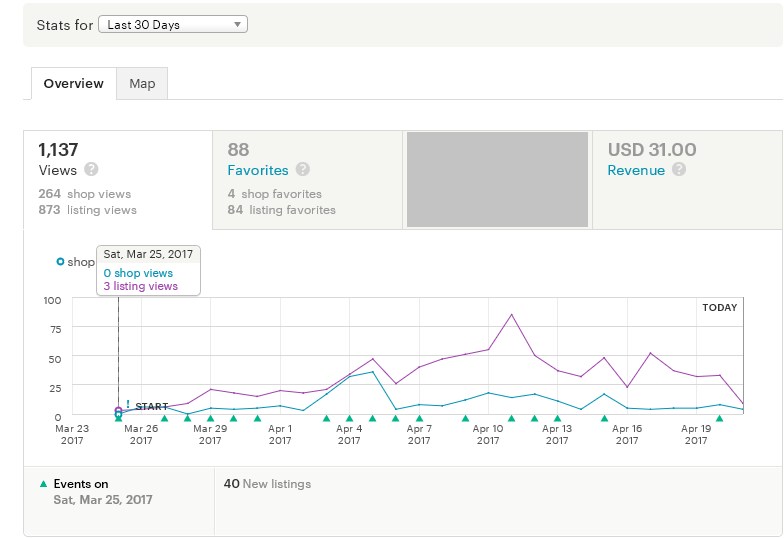Click the last green event triangle near Apr 20
Screen dimensions: 784x538
[x=719, y=419]
